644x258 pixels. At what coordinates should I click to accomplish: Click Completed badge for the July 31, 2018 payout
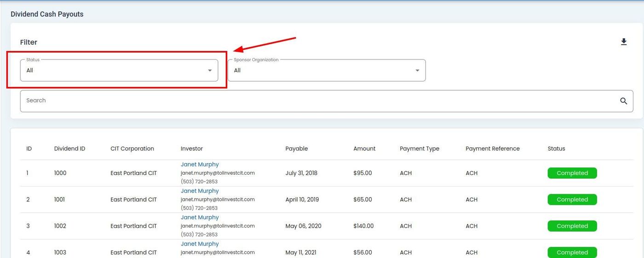click(572, 173)
